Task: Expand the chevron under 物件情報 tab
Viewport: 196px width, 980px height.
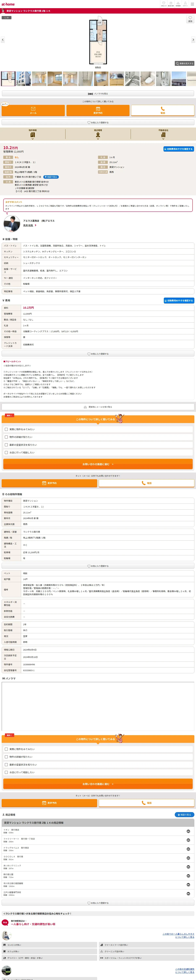Action: tap(33, 139)
